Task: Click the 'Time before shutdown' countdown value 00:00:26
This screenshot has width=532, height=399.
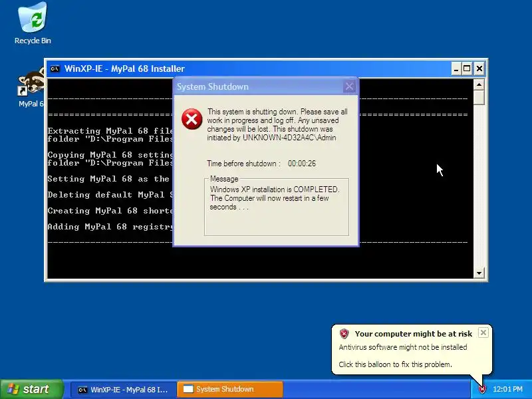Action: 302,164
